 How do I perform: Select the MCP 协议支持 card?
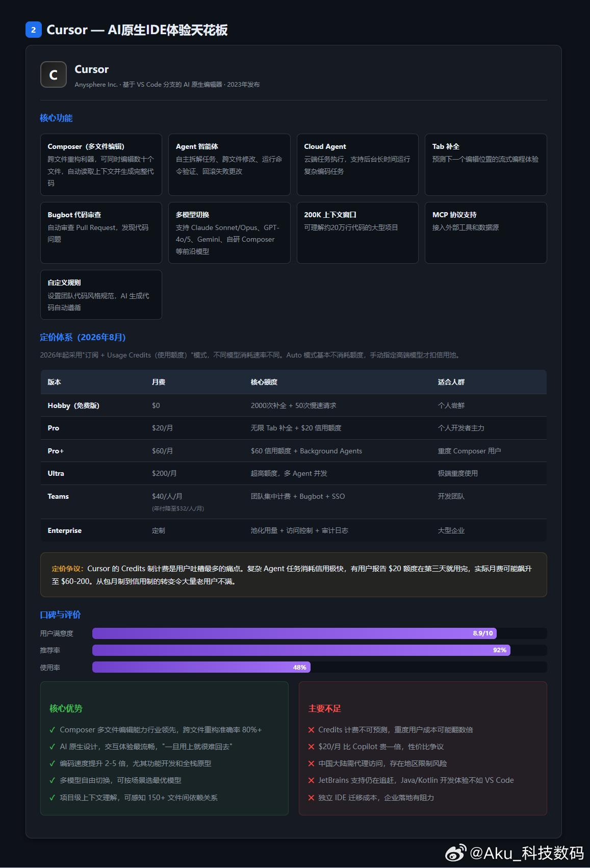pyautogui.click(x=486, y=233)
